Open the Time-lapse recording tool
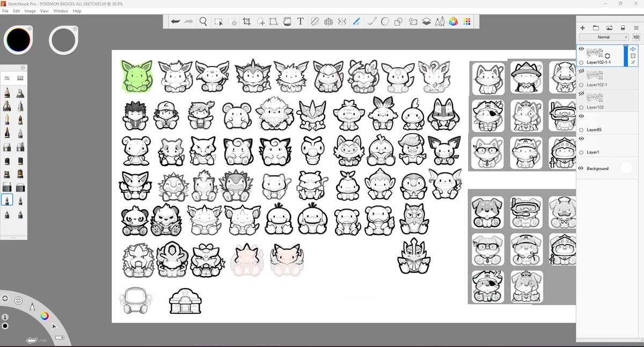This screenshot has height=347, width=644. coord(413,21)
